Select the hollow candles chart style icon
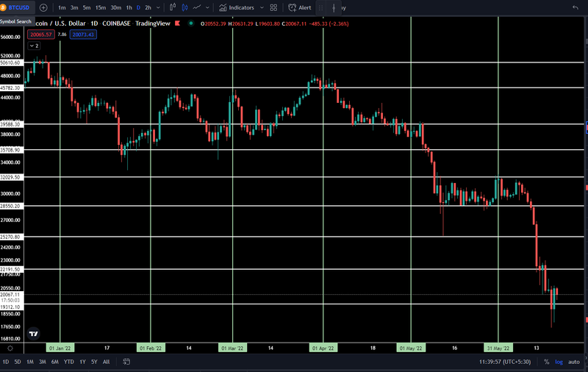Screen dimensions: 588x372 [173, 7]
